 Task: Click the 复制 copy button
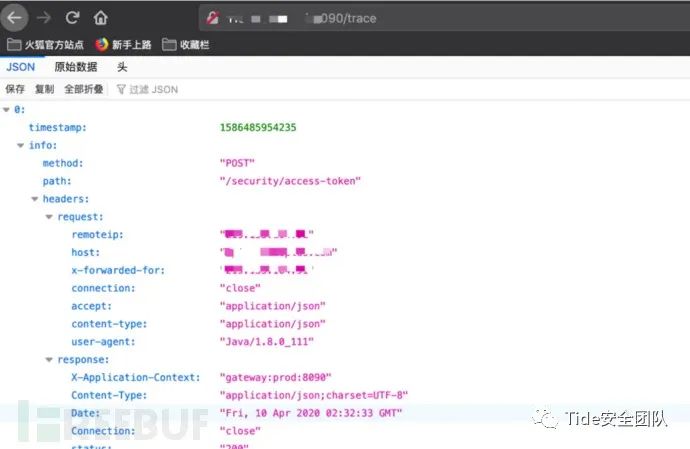(x=44, y=89)
